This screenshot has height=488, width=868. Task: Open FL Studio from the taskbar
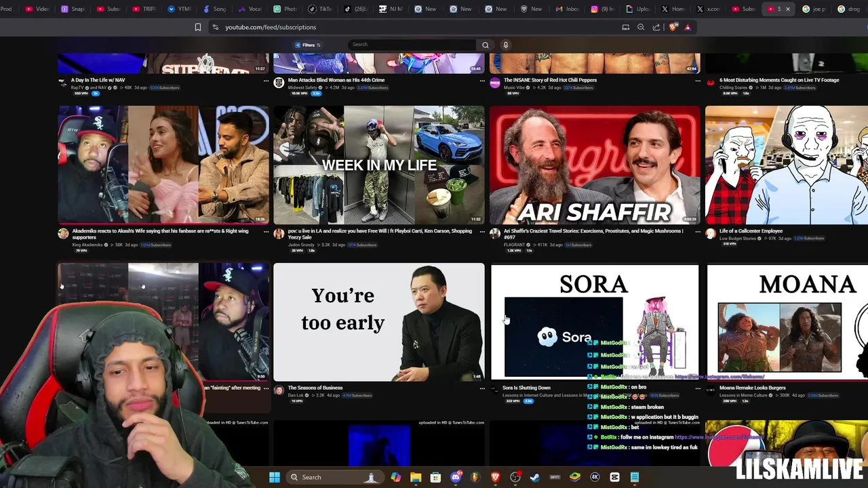[475, 477]
